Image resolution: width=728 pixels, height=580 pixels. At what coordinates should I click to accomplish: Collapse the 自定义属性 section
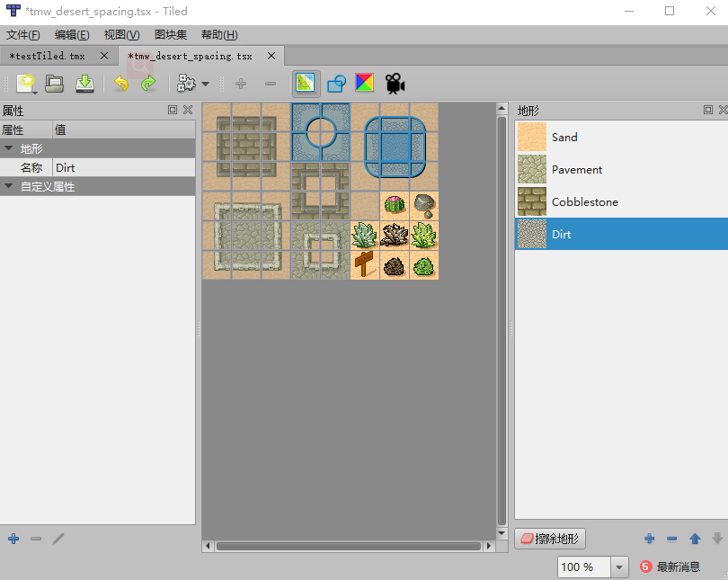(x=7, y=184)
